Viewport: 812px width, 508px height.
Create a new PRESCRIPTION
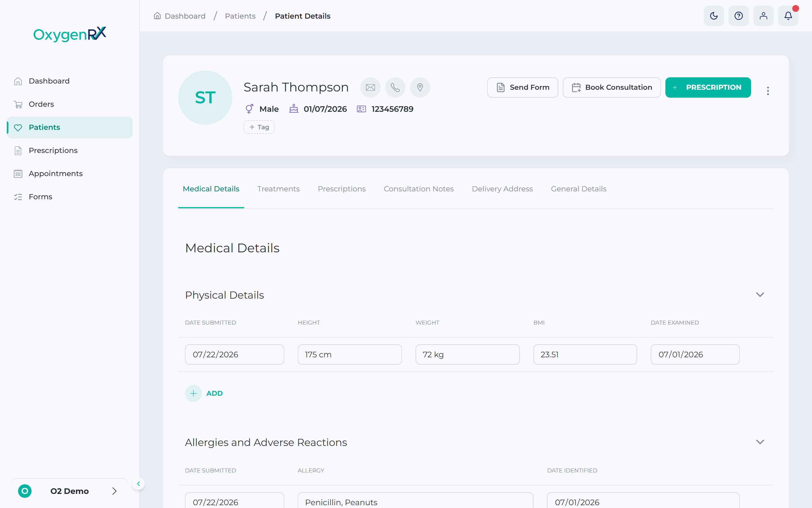tap(708, 87)
